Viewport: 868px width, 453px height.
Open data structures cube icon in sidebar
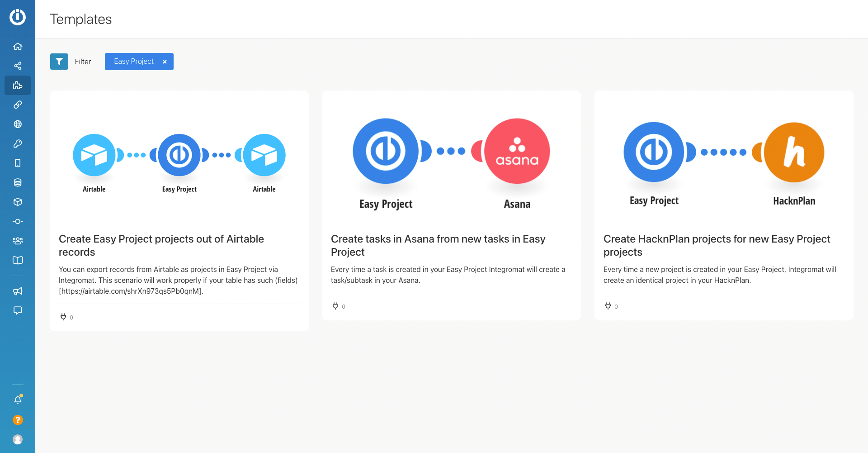18,202
